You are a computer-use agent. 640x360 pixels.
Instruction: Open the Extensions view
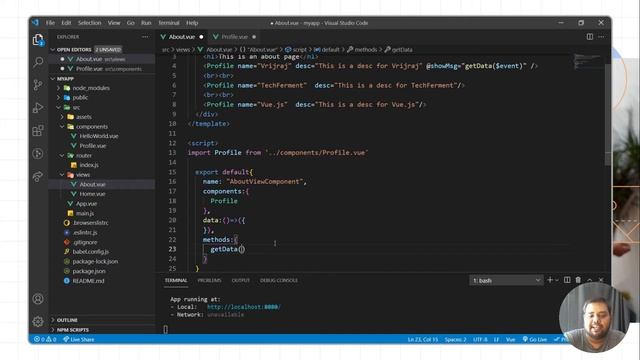coord(38,131)
